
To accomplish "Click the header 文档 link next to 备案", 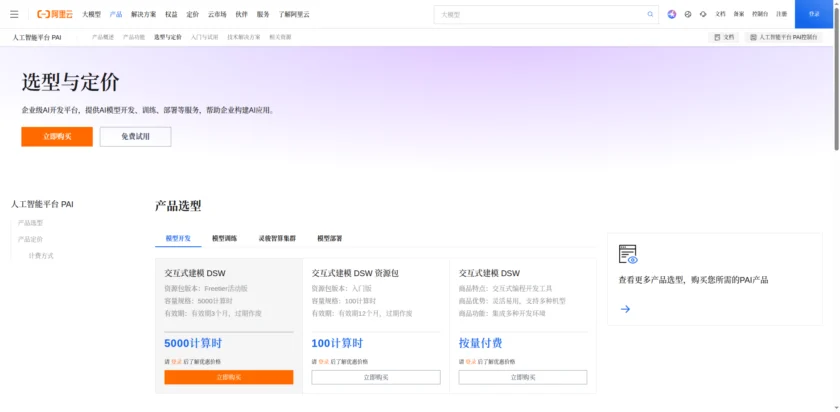I will tap(721, 14).
